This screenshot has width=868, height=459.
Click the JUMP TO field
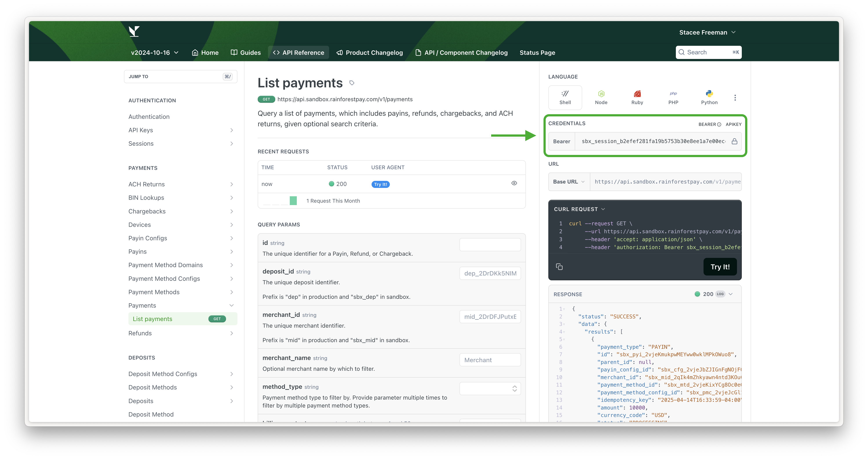tap(181, 77)
